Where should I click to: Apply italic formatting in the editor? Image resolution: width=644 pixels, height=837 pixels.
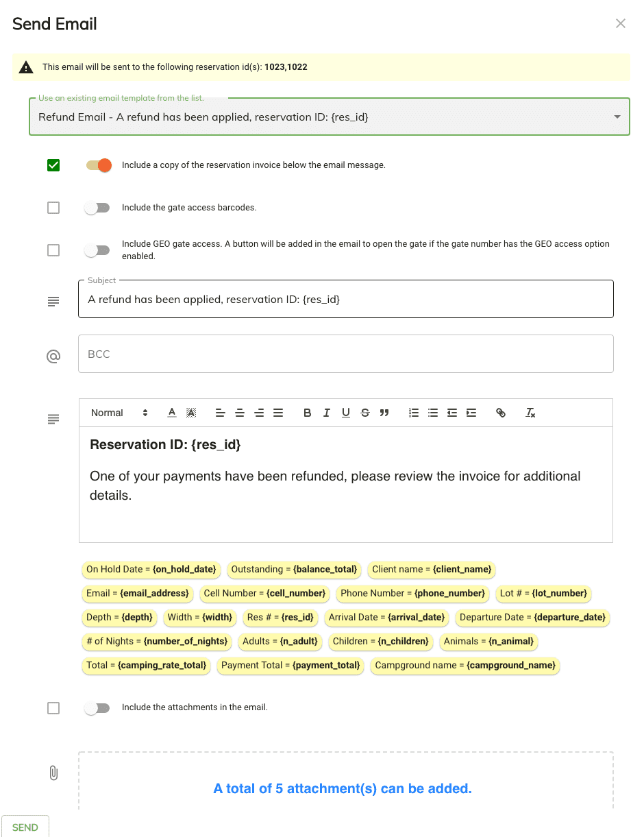tap(327, 413)
